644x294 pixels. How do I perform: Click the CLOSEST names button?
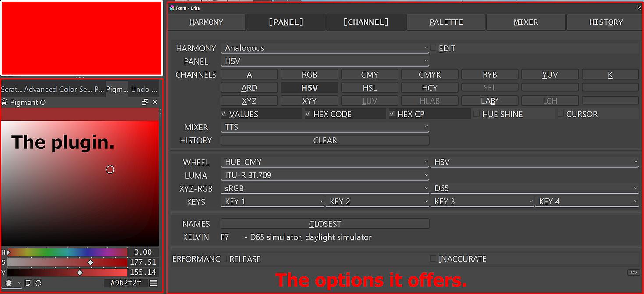coord(325,224)
